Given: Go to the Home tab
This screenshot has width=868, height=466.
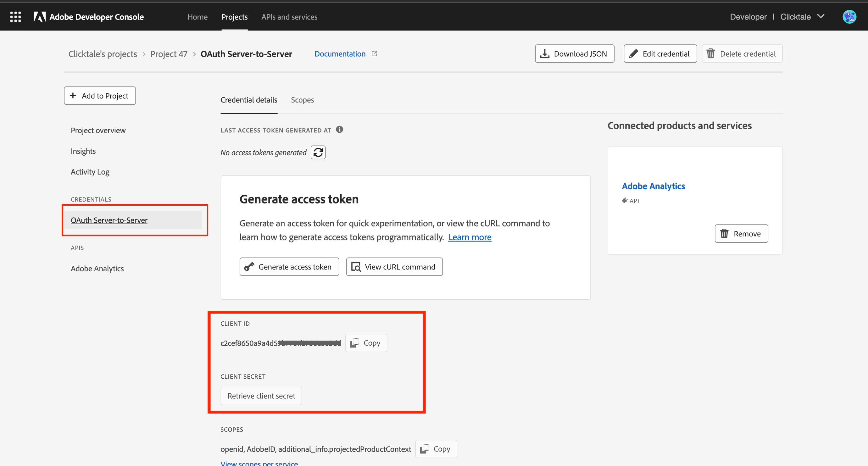Looking at the screenshot, I should (x=198, y=17).
